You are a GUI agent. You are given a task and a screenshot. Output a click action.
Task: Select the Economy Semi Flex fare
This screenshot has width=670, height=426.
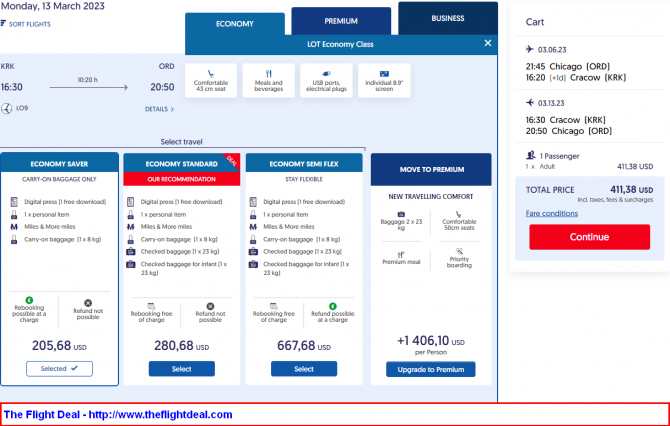pyautogui.click(x=304, y=369)
